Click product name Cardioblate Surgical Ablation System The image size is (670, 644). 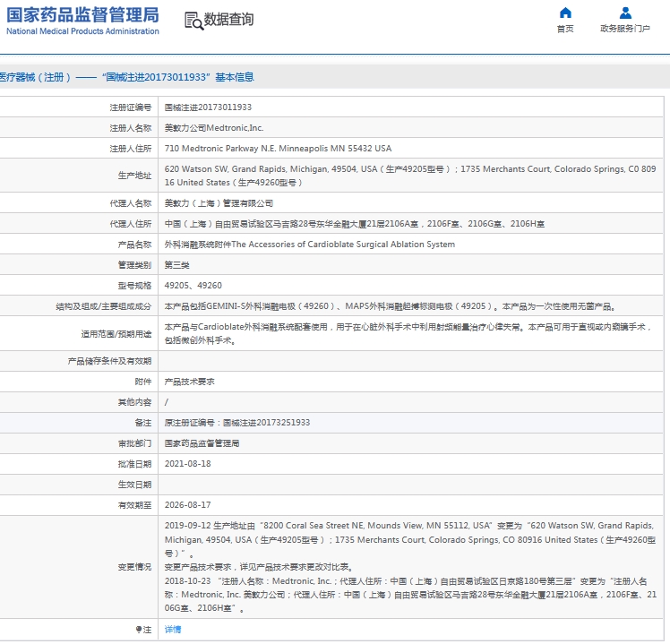[310, 245]
